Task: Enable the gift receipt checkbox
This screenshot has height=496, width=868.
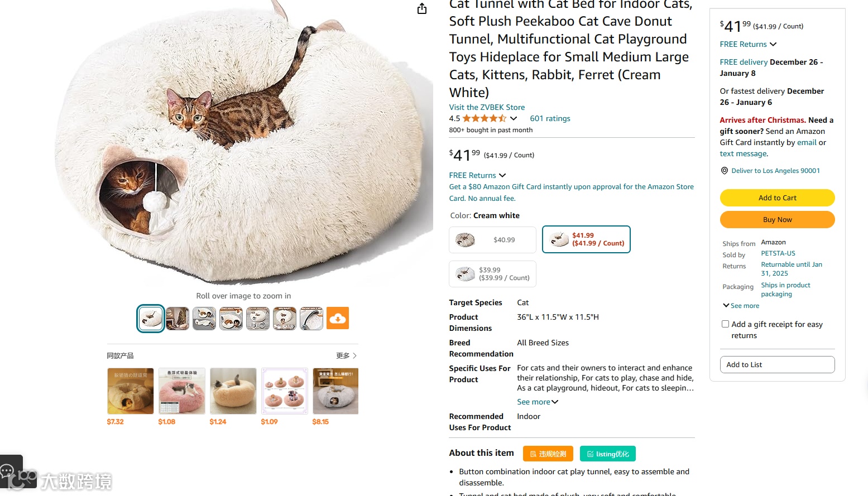Action: (725, 324)
